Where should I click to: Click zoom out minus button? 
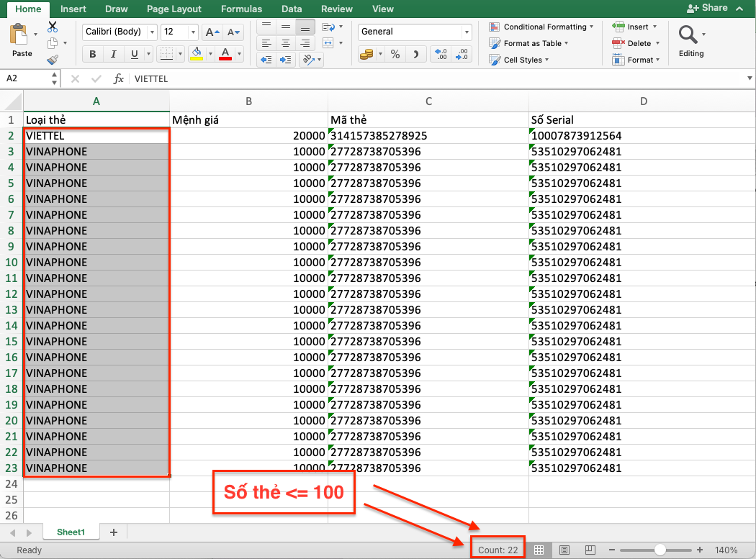612,550
